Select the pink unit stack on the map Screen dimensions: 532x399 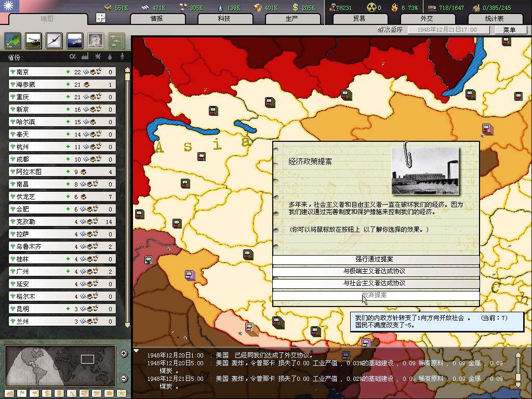click(487, 129)
